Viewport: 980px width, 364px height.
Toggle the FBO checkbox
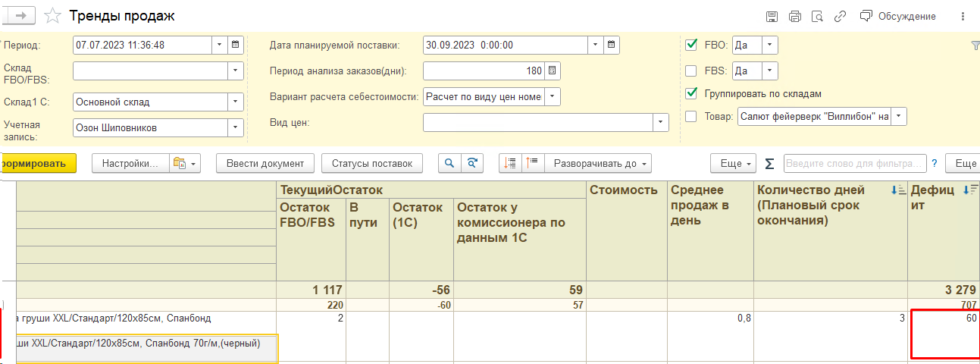690,45
